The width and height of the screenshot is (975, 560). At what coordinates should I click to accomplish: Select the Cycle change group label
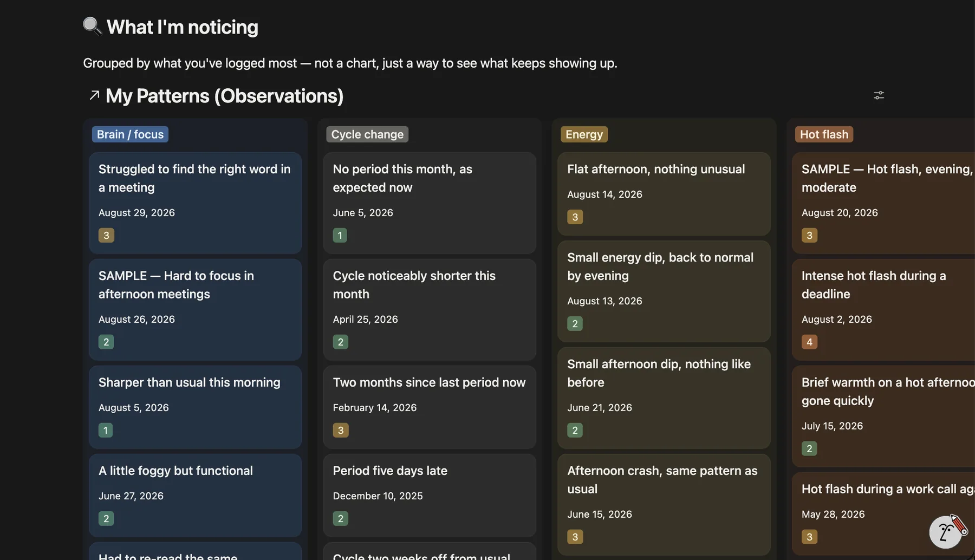coord(367,134)
